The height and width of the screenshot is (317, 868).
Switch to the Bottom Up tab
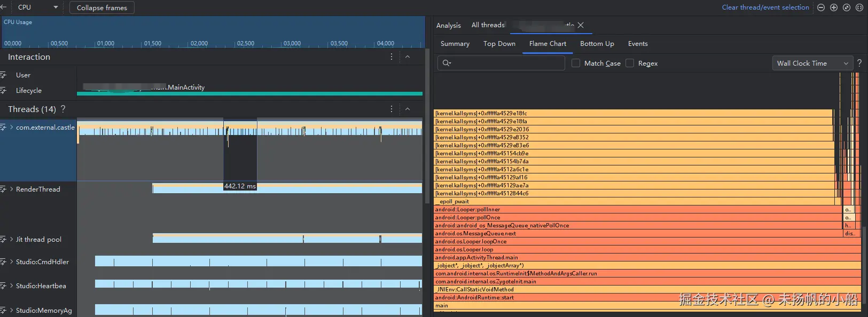[597, 44]
